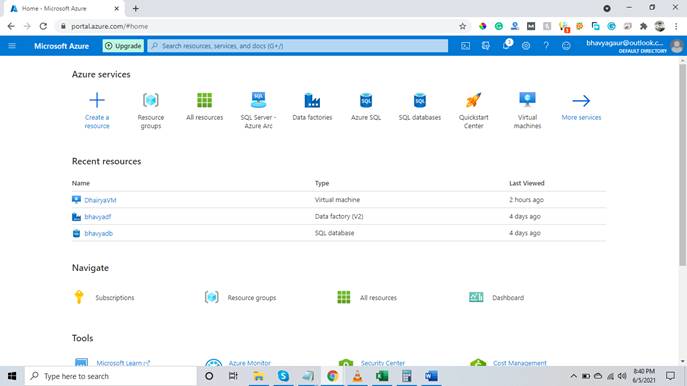Screen dimensions: 687x386
Task: Open Dashboard under Navigate
Action: pos(496,297)
